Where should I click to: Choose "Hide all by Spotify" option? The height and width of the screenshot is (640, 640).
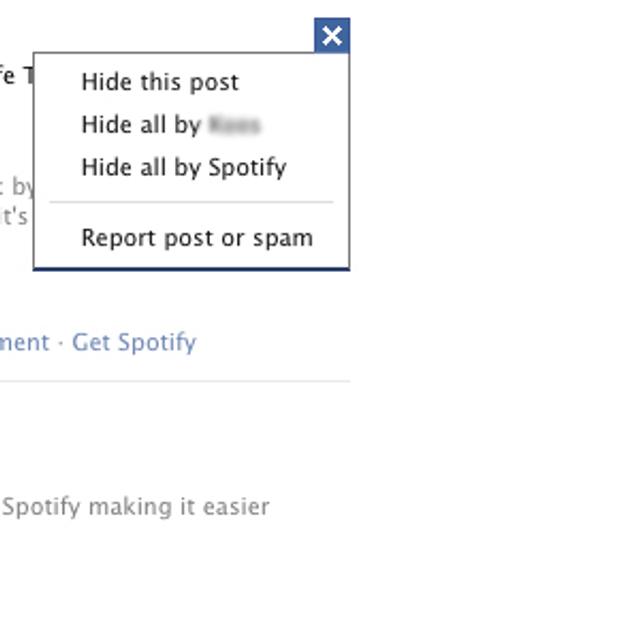click(184, 167)
